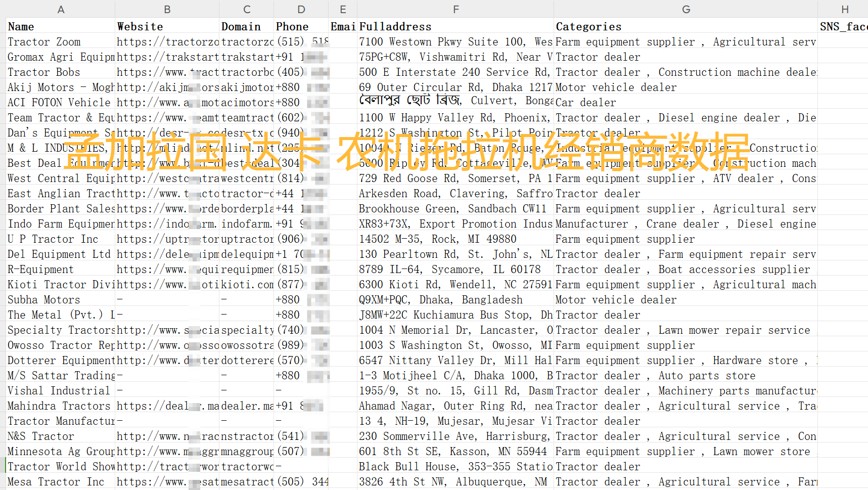Viewport: 868px width, 490px height.
Task: Select the 'Indo Farm Equipmen' name cell
Action: coord(61,224)
